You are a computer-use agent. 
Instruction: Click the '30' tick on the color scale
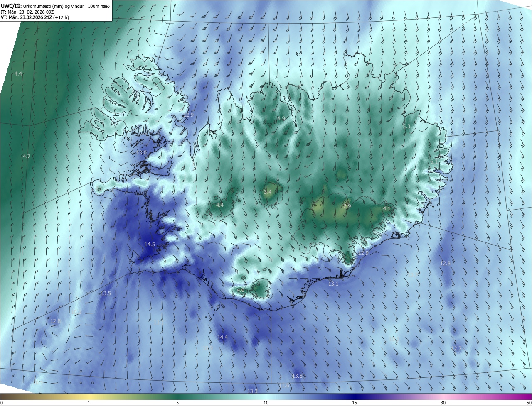pos(443,403)
